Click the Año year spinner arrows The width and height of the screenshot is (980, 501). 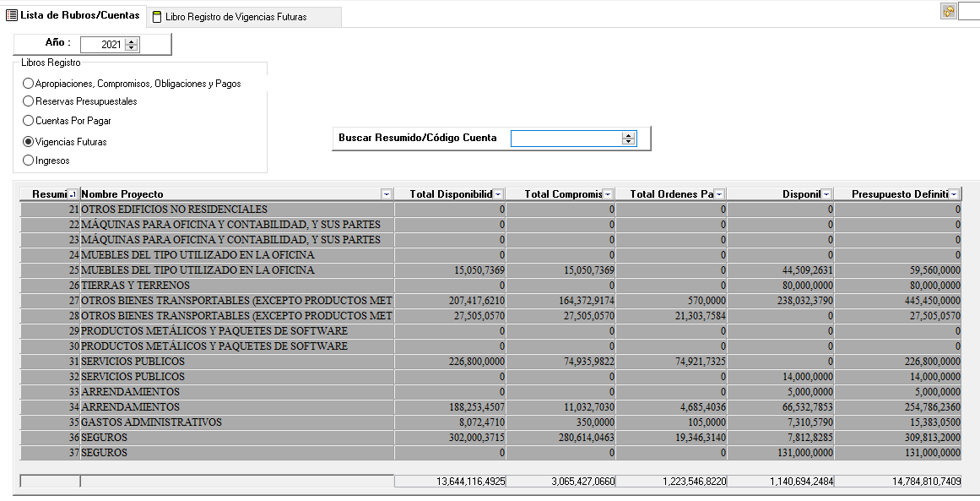point(131,45)
